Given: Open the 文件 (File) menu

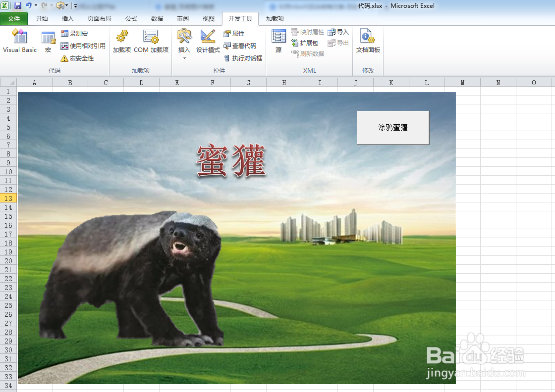Looking at the screenshot, I should pyautogui.click(x=14, y=18).
